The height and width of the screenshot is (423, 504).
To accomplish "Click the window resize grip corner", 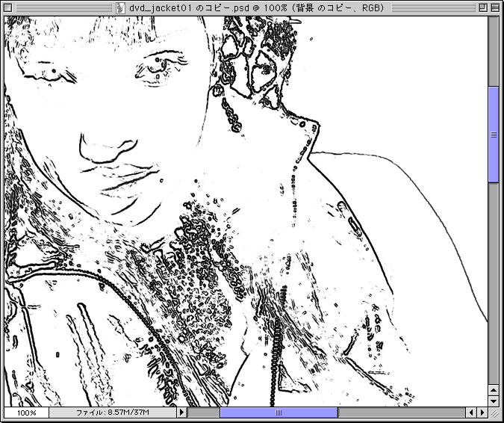I will pos(494,413).
